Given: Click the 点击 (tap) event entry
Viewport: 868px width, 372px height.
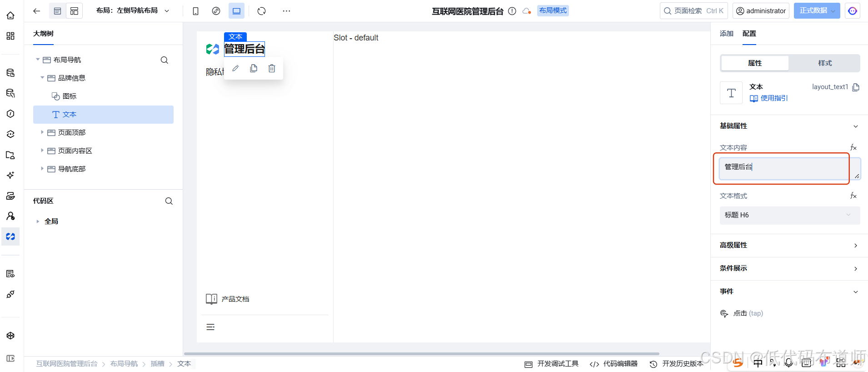Looking at the screenshot, I should click(x=742, y=313).
